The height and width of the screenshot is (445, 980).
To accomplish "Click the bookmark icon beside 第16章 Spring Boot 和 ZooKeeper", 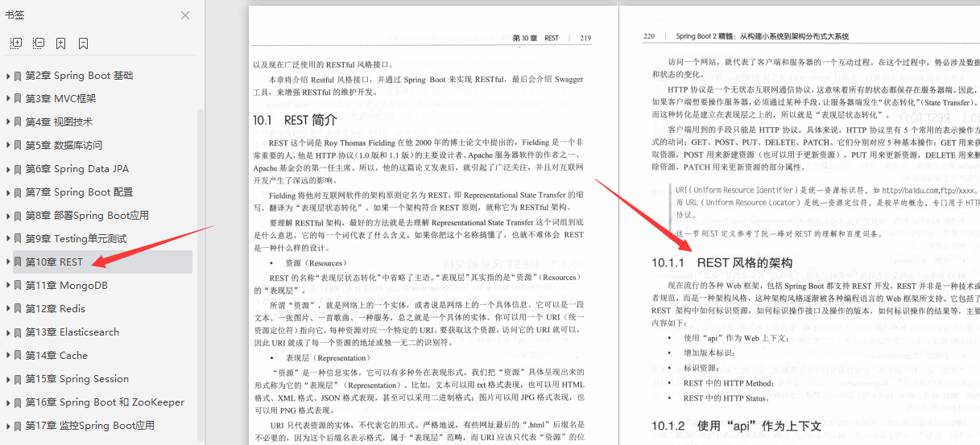I will 18,402.
